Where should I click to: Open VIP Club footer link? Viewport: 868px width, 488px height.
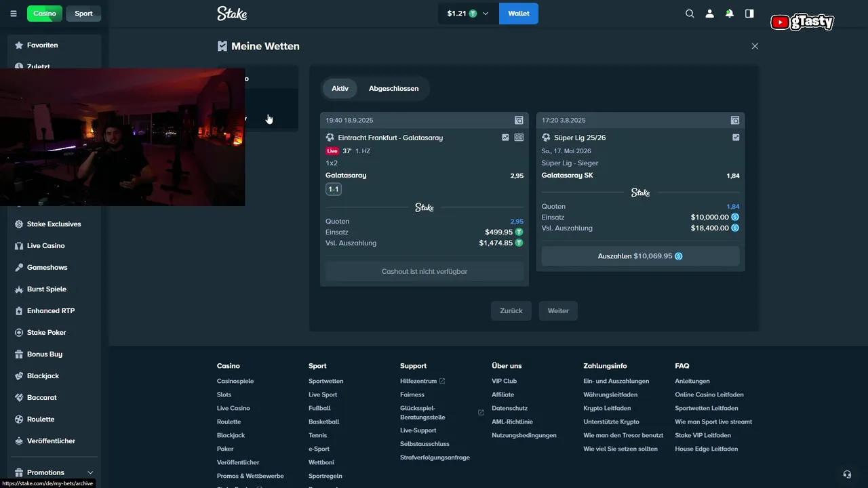(x=505, y=381)
